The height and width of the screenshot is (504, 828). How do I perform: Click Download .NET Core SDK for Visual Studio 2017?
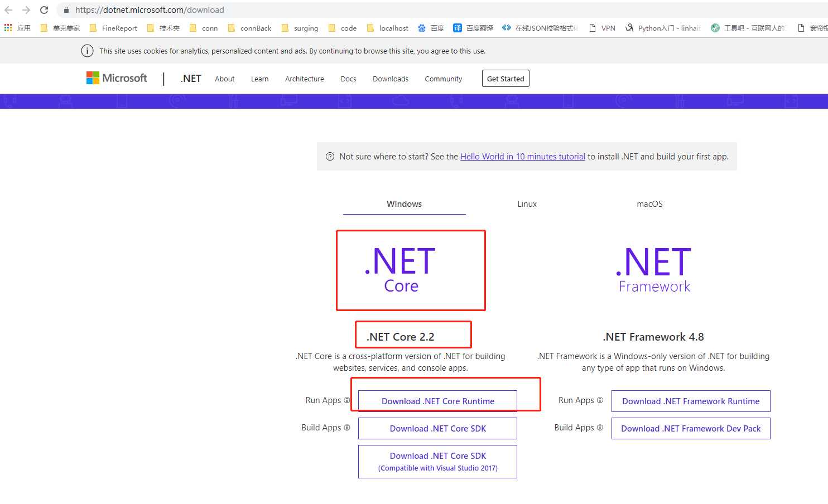(x=437, y=462)
